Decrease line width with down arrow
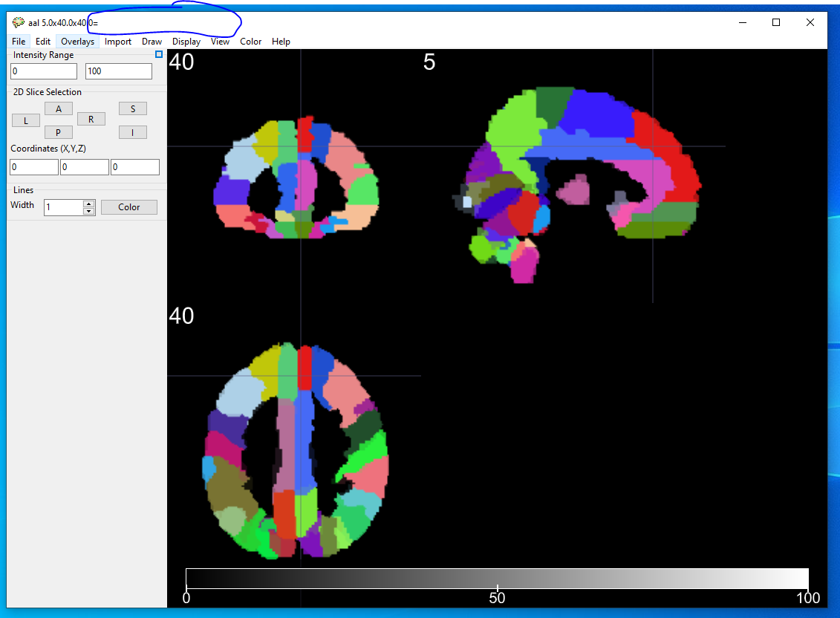The height and width of the screenshot is (618, 840). point(89,212)
